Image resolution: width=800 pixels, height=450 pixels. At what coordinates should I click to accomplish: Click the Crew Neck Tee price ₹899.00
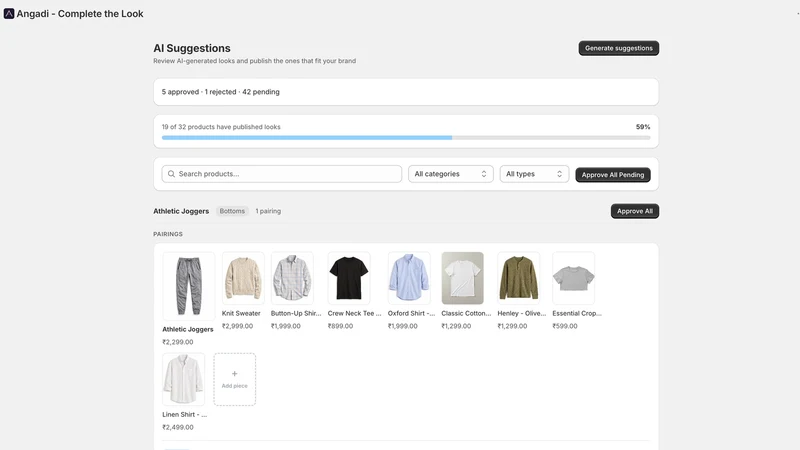340,326
